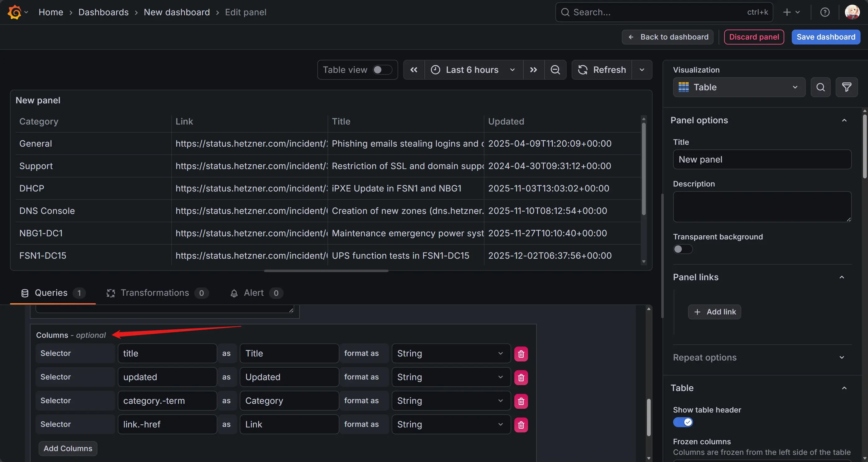The height and width of the screenshot is (462, 868).
Task: Click the Add Columns button
Action: click(x=68, y=448)
